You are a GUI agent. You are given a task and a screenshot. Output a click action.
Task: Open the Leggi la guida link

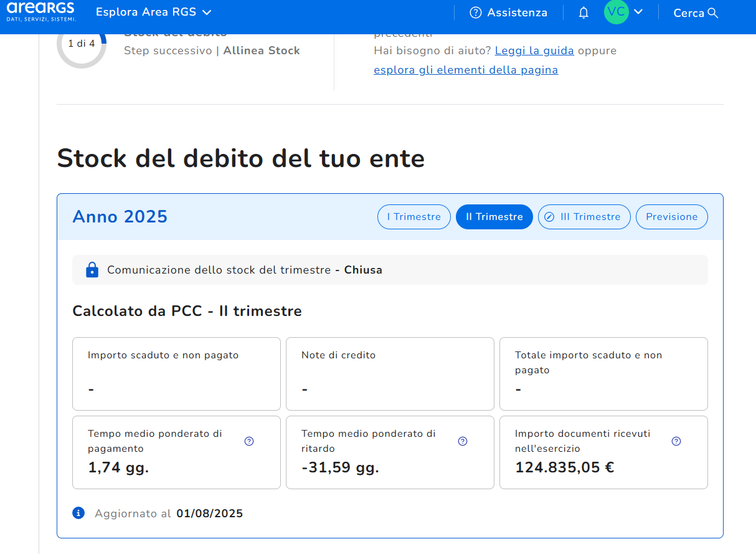534,50
